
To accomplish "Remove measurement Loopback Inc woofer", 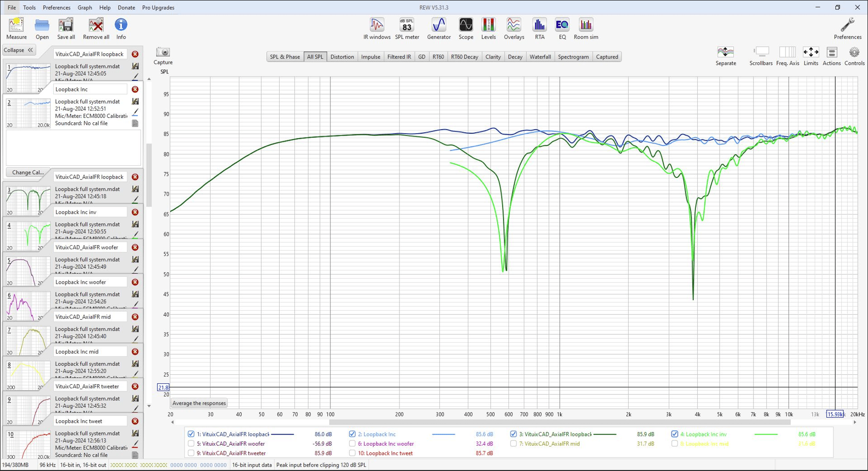I will (x=135, y=282).
